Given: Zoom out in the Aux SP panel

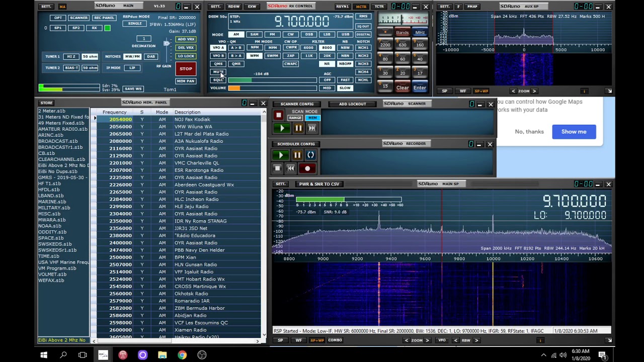Looking at the screenshot, I should pyautogui.click(x=513, y=91).
